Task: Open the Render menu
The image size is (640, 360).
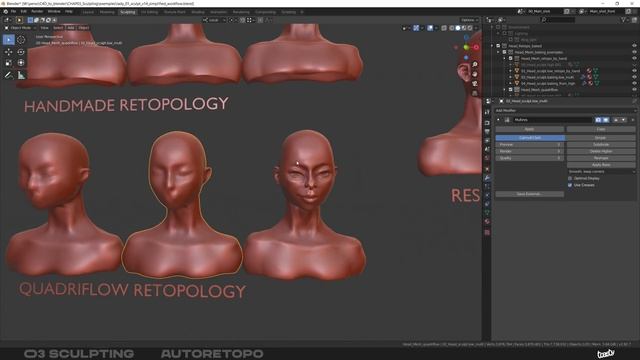Action: coord(37,12)
